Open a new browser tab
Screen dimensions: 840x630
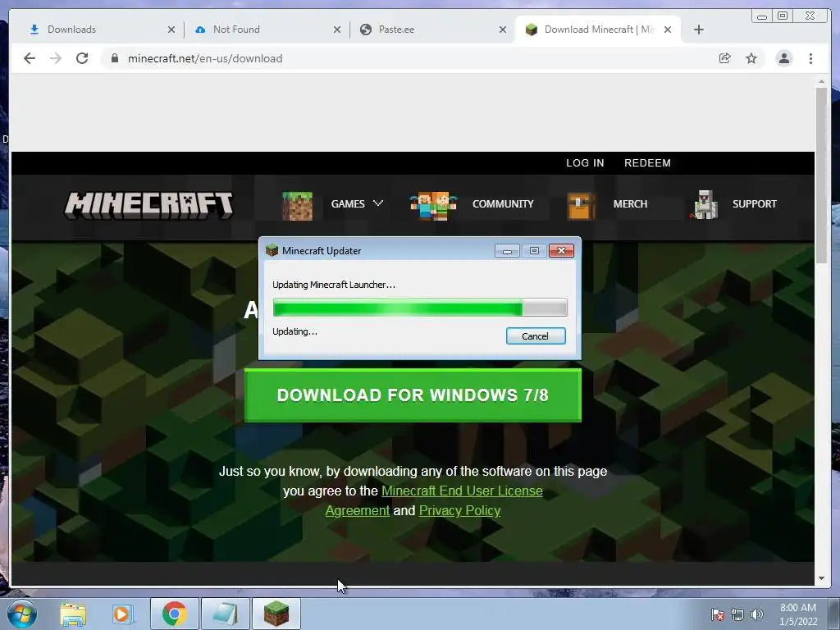pos(699,30)
